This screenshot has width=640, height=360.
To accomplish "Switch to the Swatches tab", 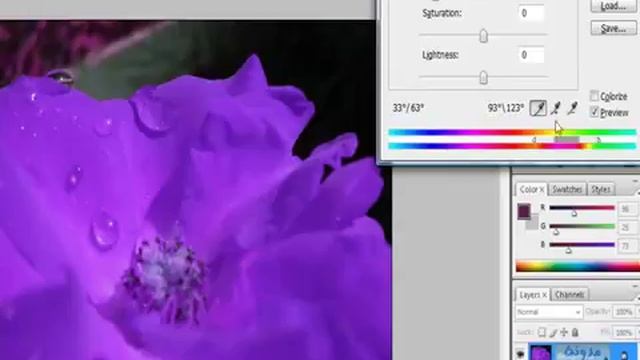I will click(x=567, y=189).
